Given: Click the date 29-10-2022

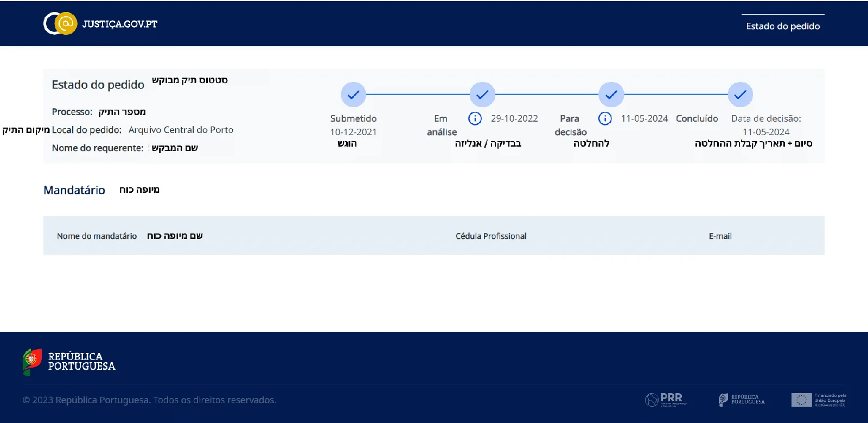Looking at the screenshot, I should click(514, 118).
